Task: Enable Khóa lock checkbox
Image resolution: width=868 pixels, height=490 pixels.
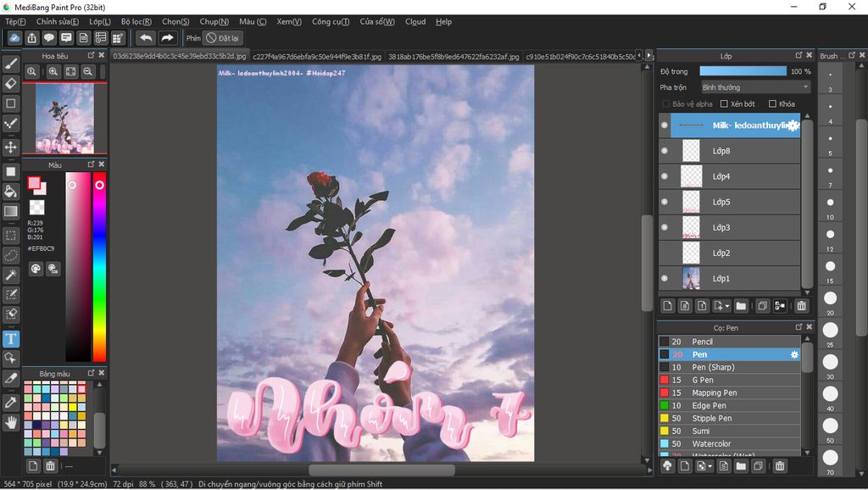Action: click(x=772, y=104)
